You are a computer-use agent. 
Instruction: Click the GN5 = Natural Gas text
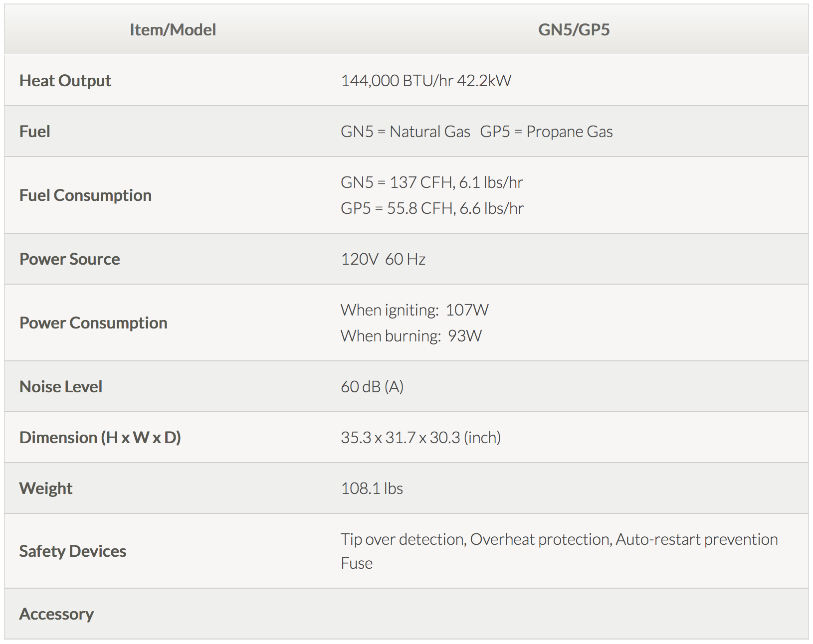coord(406,132)
